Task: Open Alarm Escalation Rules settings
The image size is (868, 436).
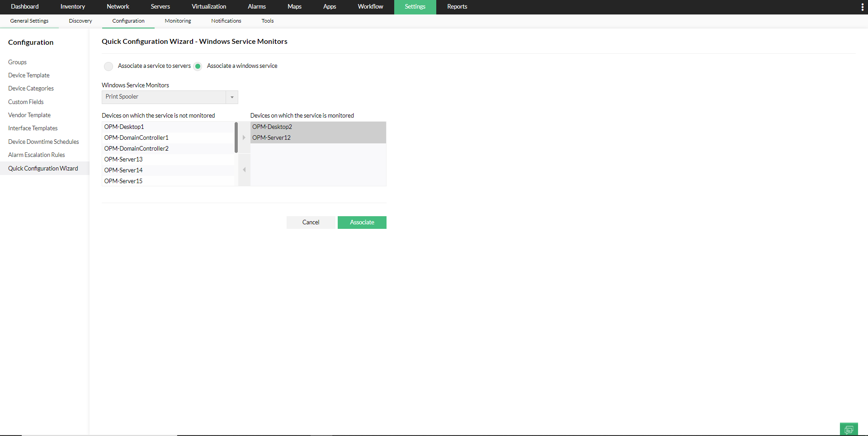Action: (x=36, y=154)
